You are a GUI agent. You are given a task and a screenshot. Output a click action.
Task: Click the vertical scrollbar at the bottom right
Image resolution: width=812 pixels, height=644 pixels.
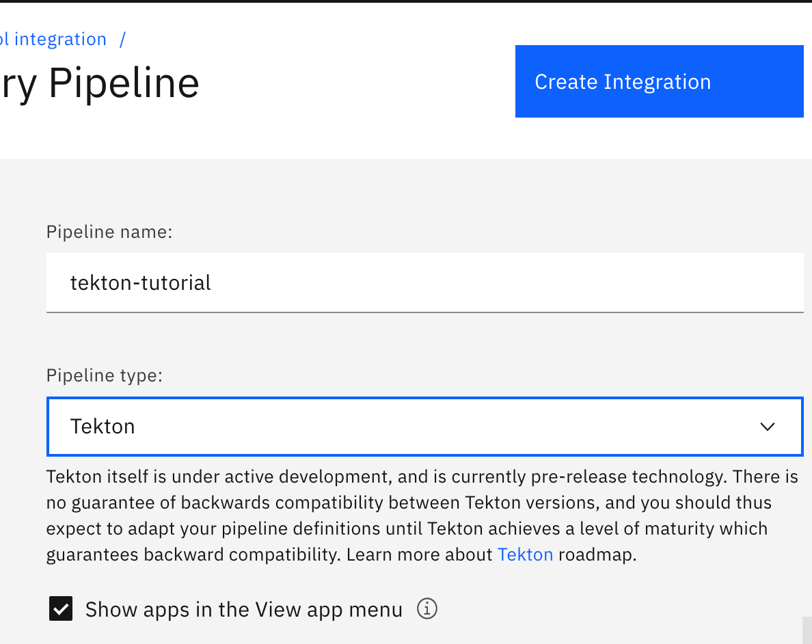(x=807, y=630)
